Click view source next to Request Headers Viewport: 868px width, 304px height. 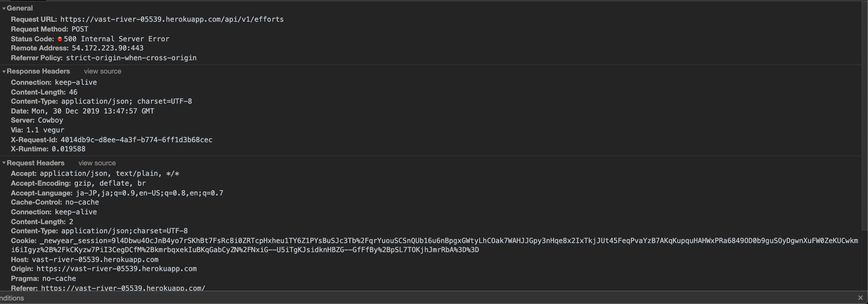(x=97, y=163)
